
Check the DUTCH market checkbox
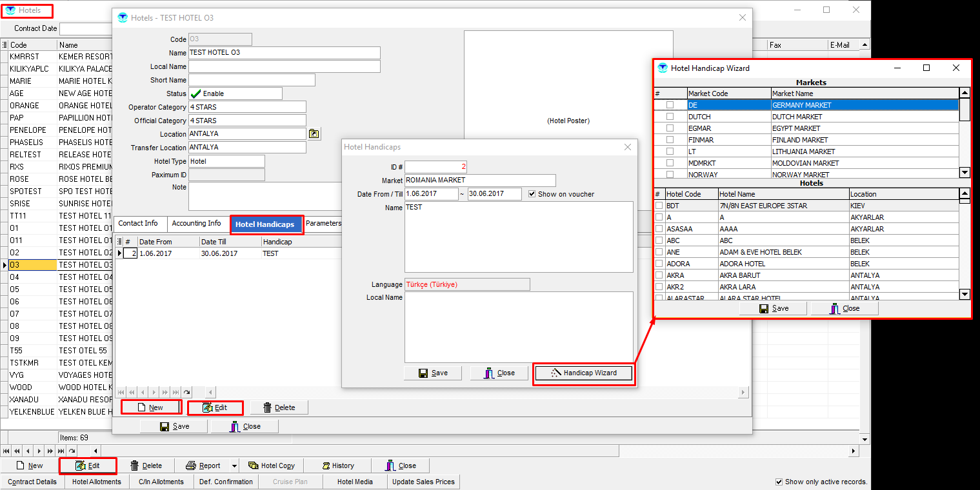click(x=670, y=117)
